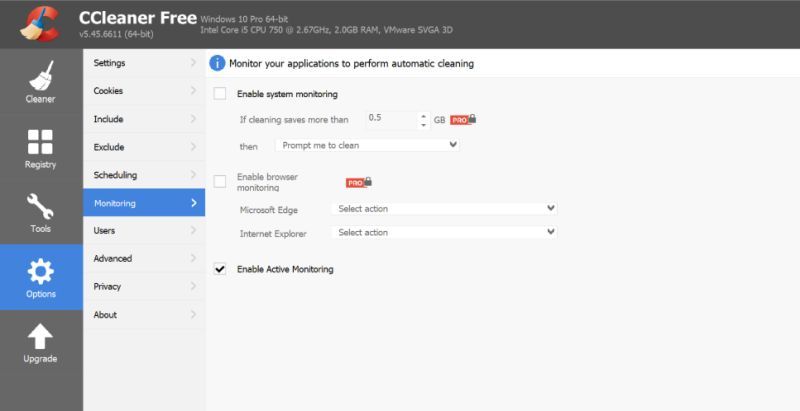
Task: Go to the Scheduling options page
Action: click(x=144, y=175)
